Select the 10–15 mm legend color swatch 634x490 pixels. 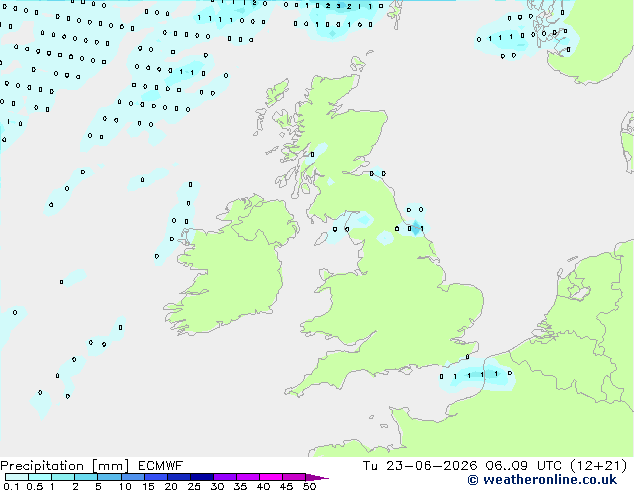pos(133,477)
